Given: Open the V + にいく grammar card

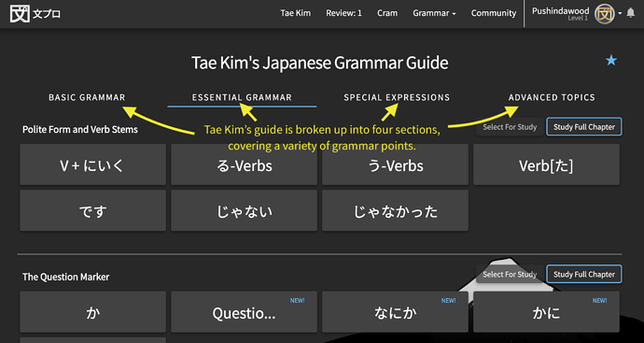Looking at the screenshot, I should pos(92,164).
